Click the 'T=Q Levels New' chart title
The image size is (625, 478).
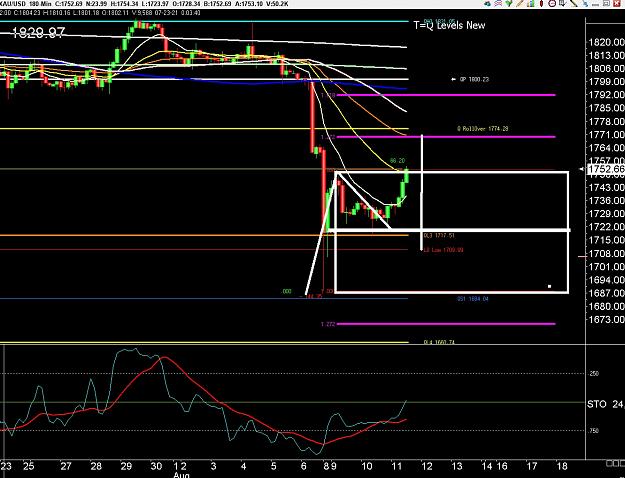(449, 25)
